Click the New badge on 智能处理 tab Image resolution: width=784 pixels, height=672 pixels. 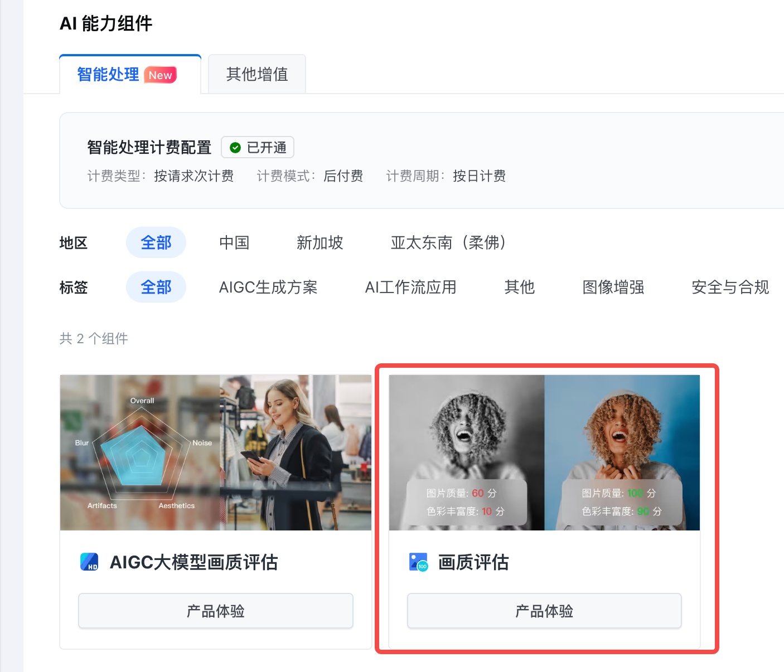pos(161,75)
